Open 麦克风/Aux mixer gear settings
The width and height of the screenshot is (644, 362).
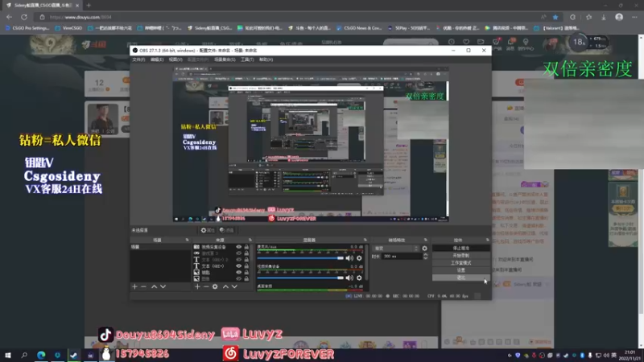(359, 258)
